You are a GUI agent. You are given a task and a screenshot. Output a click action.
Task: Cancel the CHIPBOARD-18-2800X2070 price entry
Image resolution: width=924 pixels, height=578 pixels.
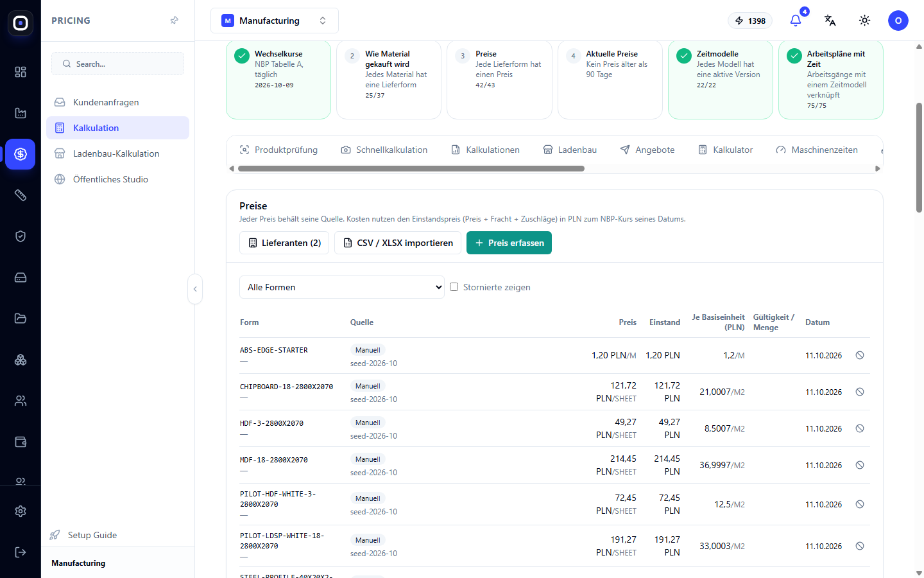[860, 392]
